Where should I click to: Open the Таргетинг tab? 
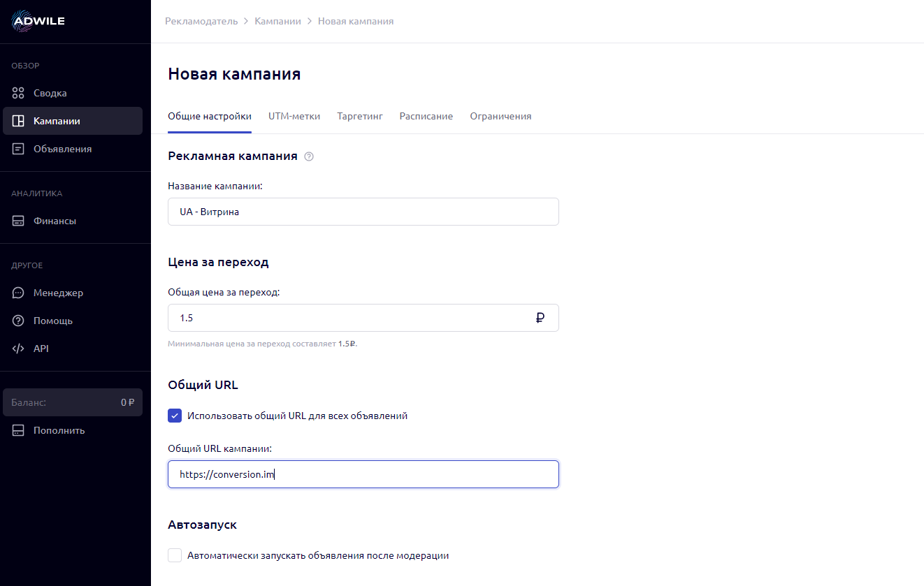(x=360, y=117)
